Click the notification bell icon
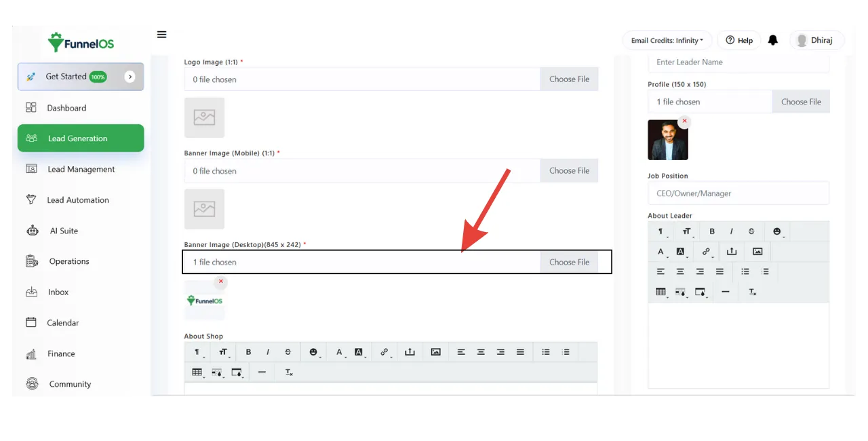The width and height of the screenshot is (868, 441). click(x=772, y=41)
